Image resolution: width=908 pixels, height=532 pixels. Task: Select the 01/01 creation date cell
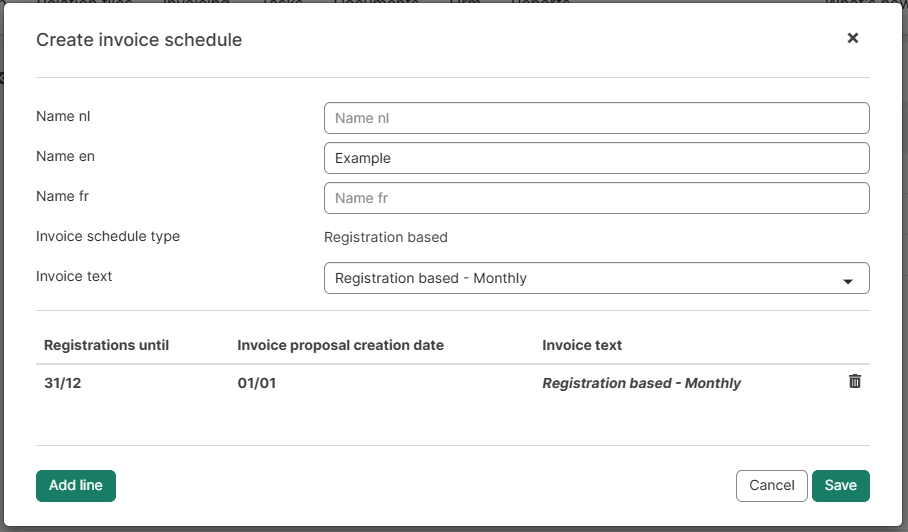pyautogui.click(x=257, y=383)
